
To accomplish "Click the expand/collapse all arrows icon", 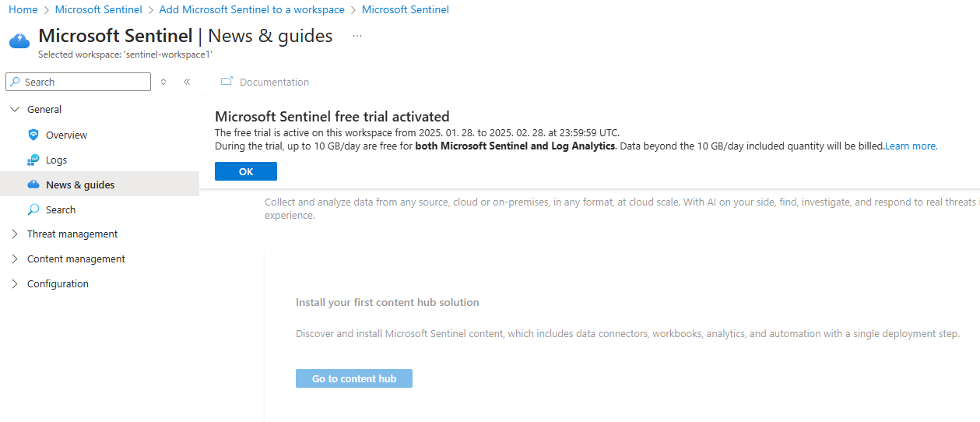I will pyautogui.click(x=163, y=82).
